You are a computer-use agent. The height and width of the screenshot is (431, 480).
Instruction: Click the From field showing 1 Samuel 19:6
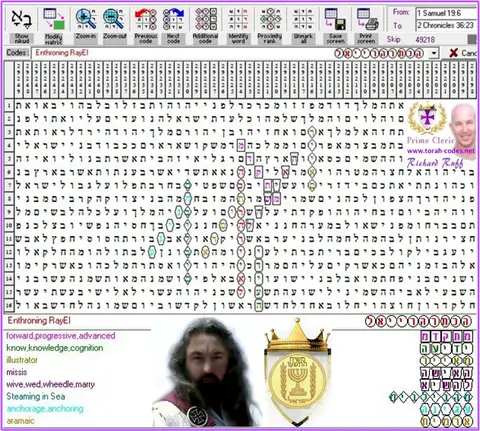447,13
